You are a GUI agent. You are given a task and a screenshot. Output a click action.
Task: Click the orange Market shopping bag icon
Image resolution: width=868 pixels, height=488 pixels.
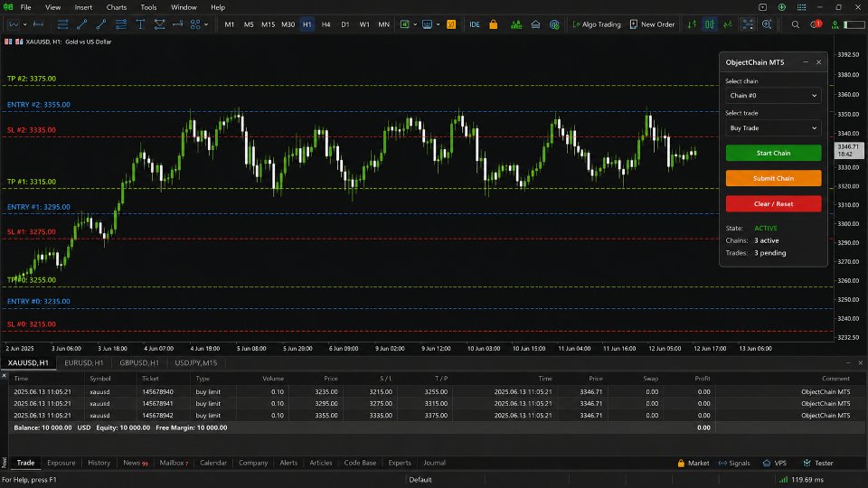pos(494,24)
